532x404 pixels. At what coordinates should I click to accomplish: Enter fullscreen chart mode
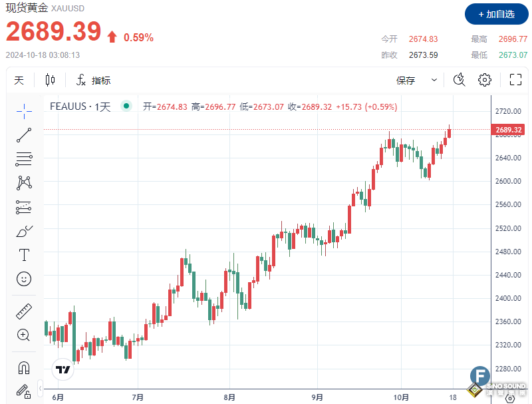pos(515,81)
